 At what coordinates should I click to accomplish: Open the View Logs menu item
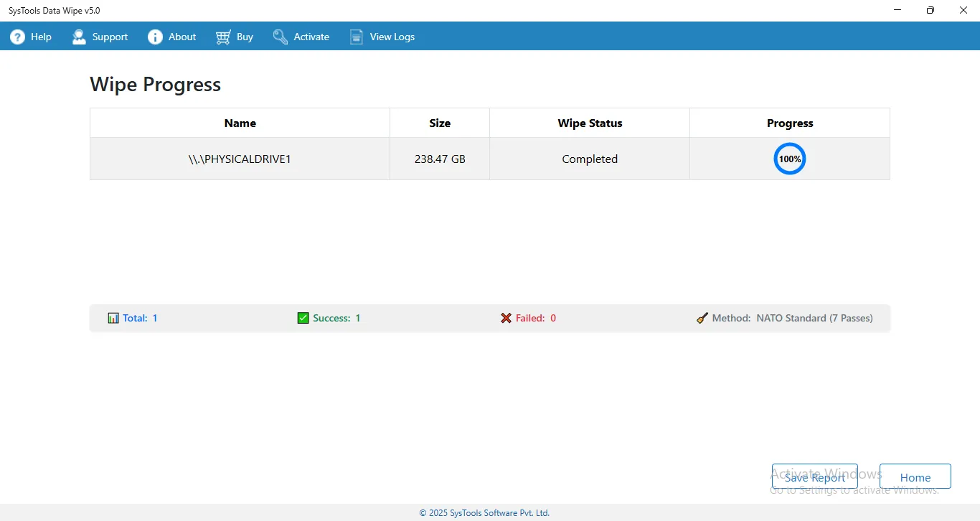[392, 37]
